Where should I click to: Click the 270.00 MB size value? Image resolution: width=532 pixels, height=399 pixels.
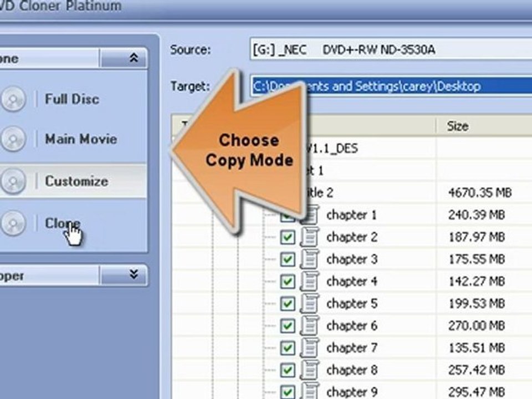[477, 326]
